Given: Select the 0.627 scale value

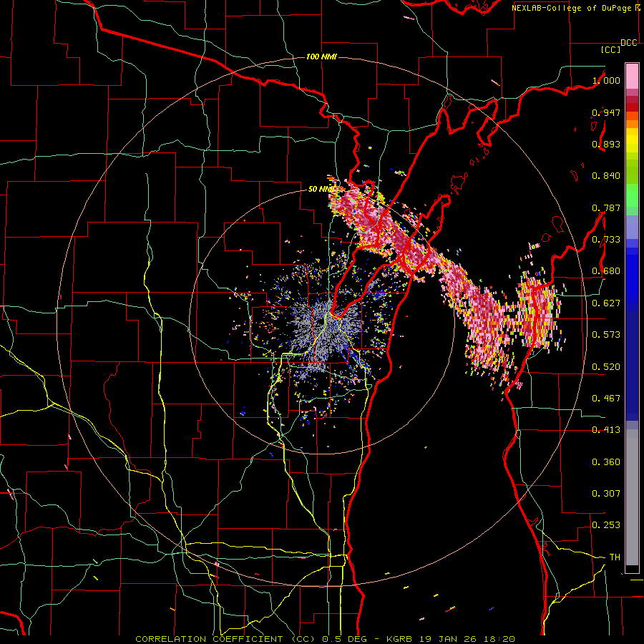Looking at the screenshot, I should tap(606, 303).
